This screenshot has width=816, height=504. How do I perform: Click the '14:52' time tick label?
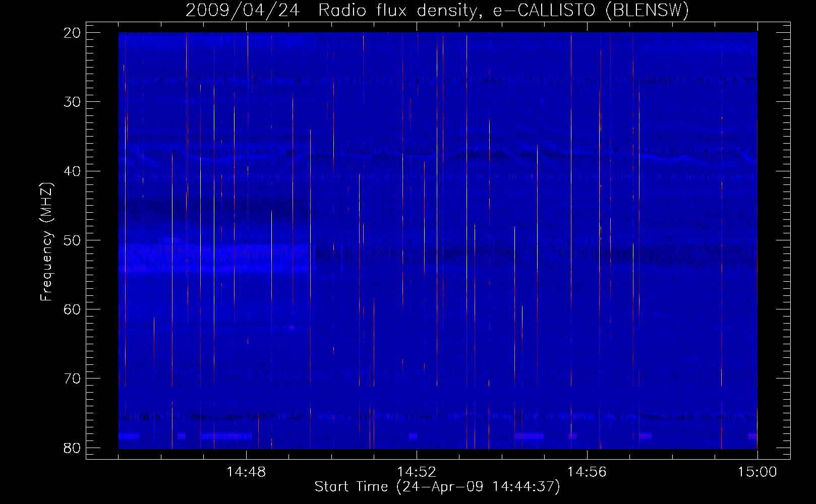tap(417, 472)
